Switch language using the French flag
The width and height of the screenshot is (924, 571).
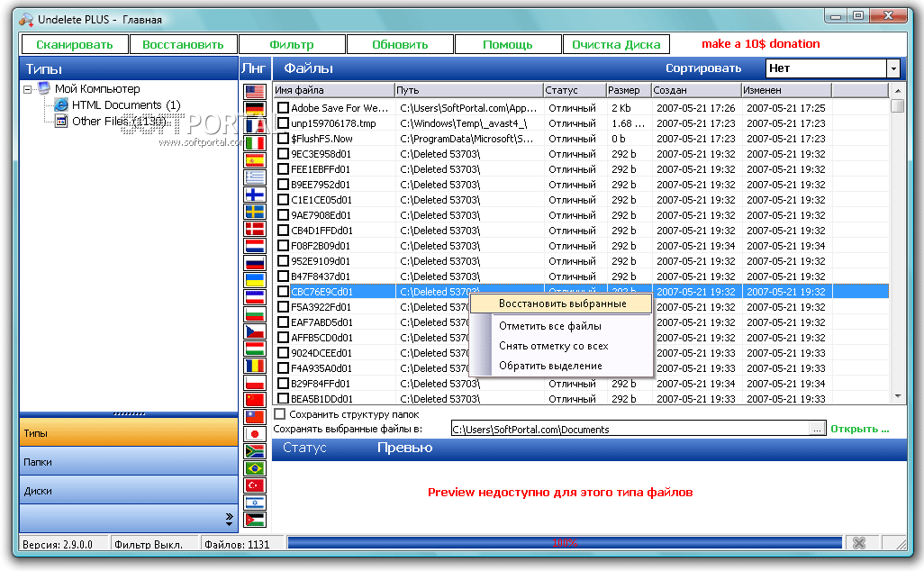coord(255,126)
